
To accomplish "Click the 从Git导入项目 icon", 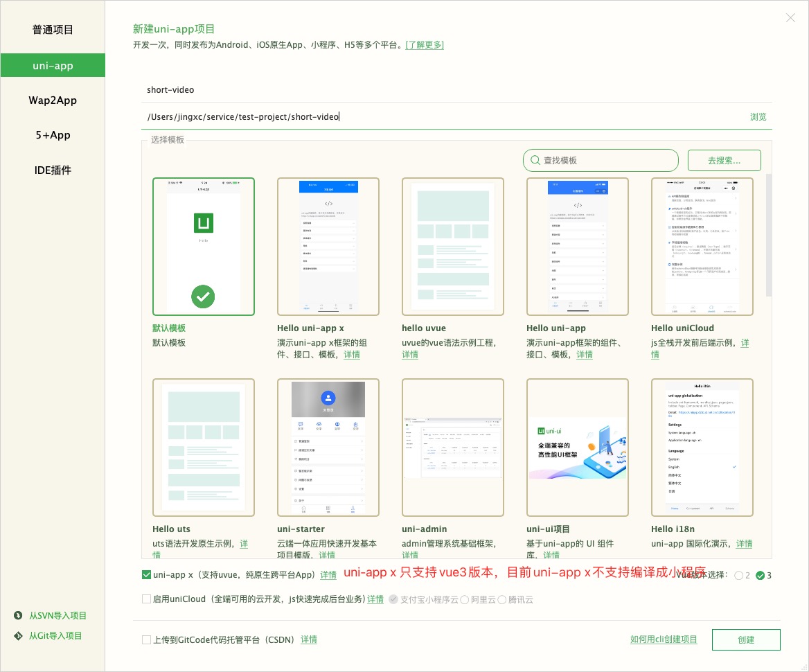I will click(x=18, y=636).
